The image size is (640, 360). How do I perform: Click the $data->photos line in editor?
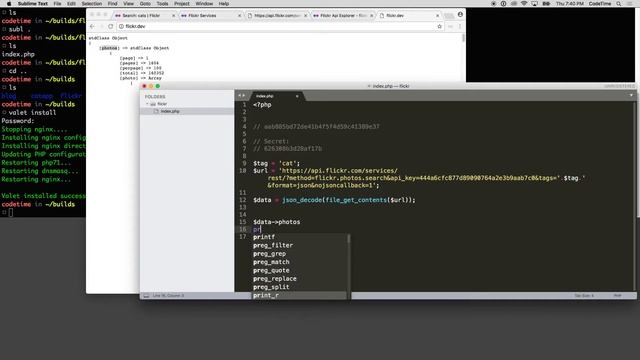[x=276, y=222]
